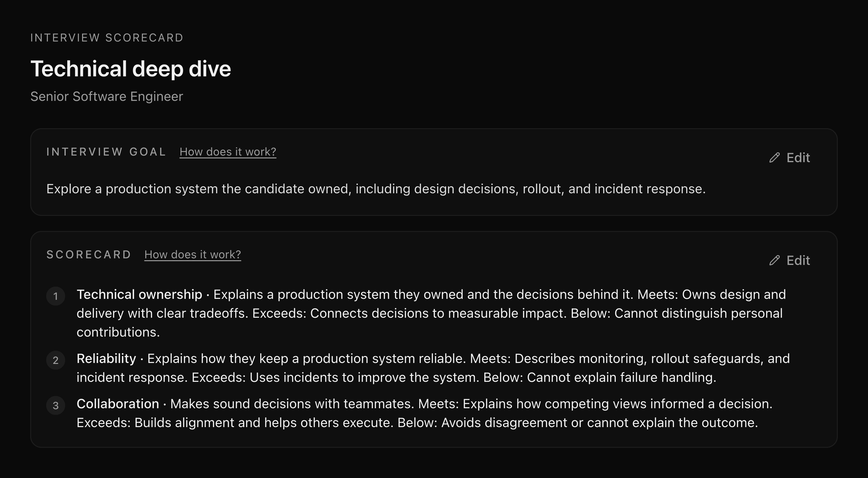Click the pencil icon in Scorecard card
868x478 pixels.
(774, 260)
